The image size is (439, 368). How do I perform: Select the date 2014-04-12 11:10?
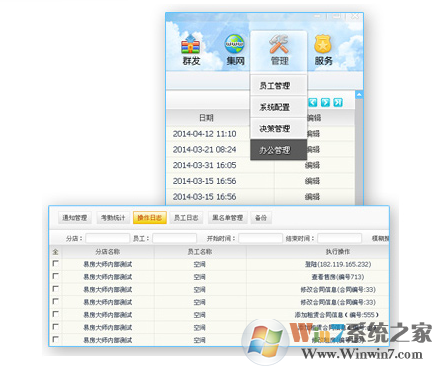(204, 134)
